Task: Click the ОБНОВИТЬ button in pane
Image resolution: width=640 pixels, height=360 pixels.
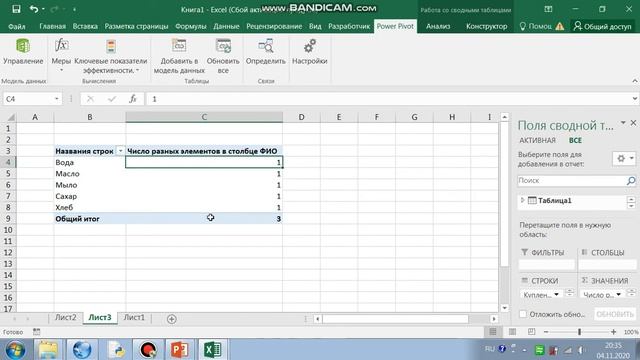Action: [615, 314]
